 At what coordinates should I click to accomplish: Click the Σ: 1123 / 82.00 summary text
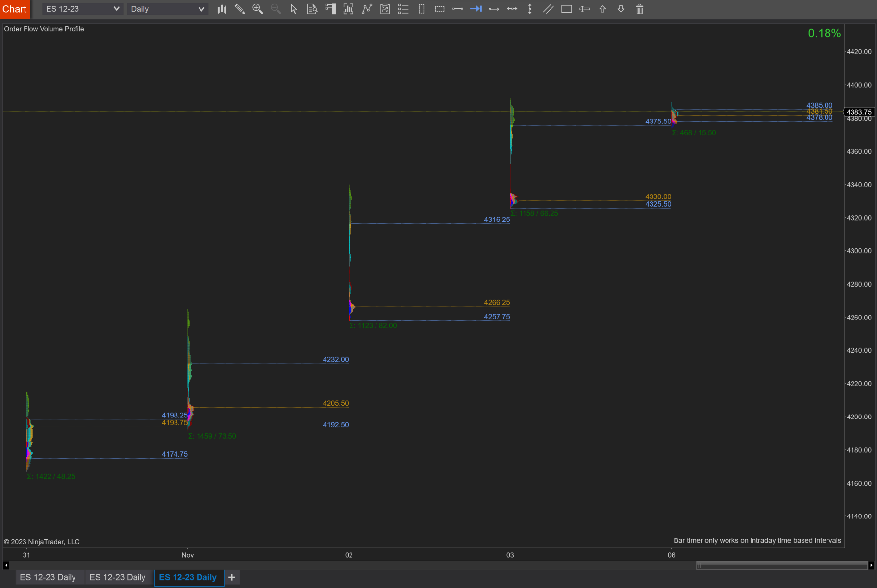click(373, 326)
